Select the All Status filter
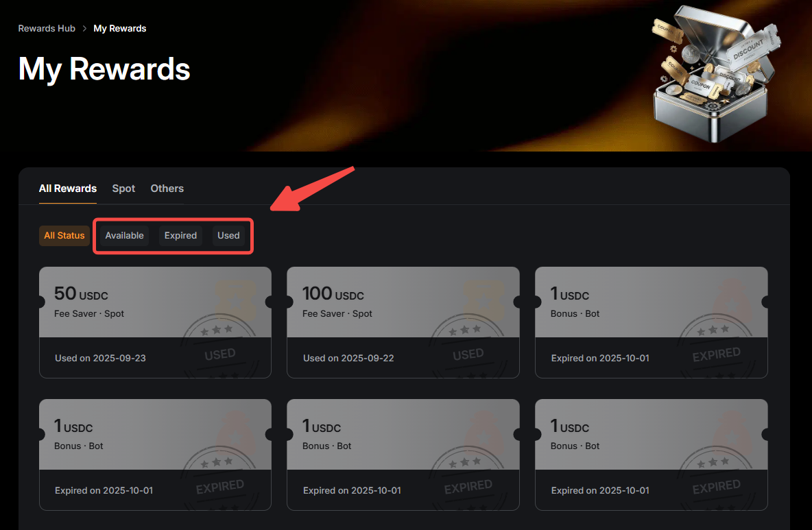812x530 pixels. pos(64,235)
